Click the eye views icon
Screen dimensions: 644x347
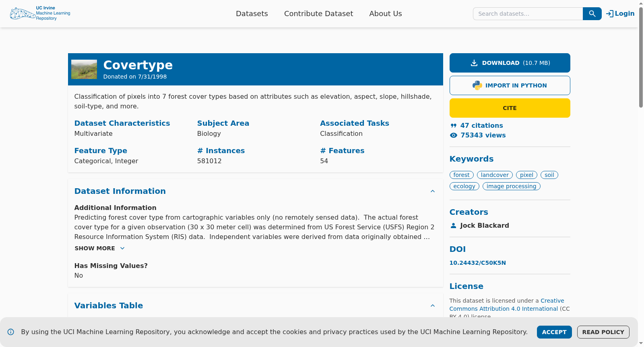click(454, 135)
